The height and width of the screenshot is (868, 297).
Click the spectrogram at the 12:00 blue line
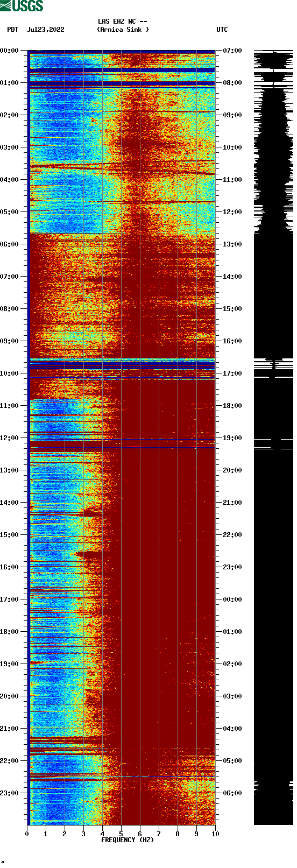122,440
